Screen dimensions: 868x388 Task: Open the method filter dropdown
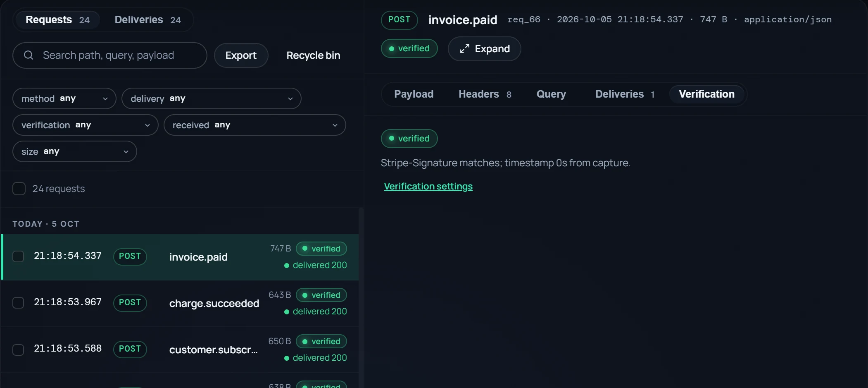click(64, 98)
